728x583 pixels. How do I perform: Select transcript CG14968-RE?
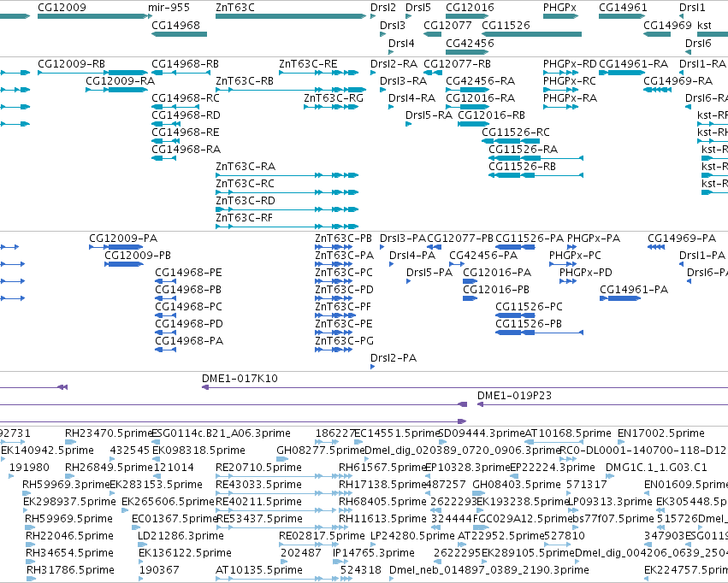click(x=166, y=141)
